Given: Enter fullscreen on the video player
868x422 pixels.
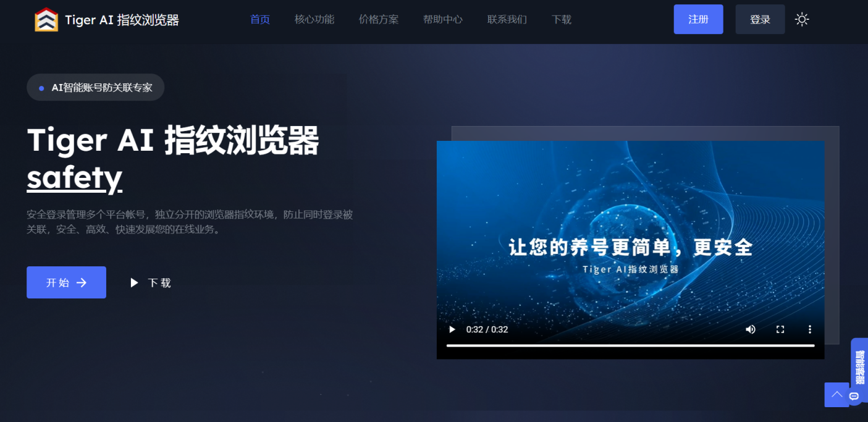Looking at the screenshot, I should [780, 329].
